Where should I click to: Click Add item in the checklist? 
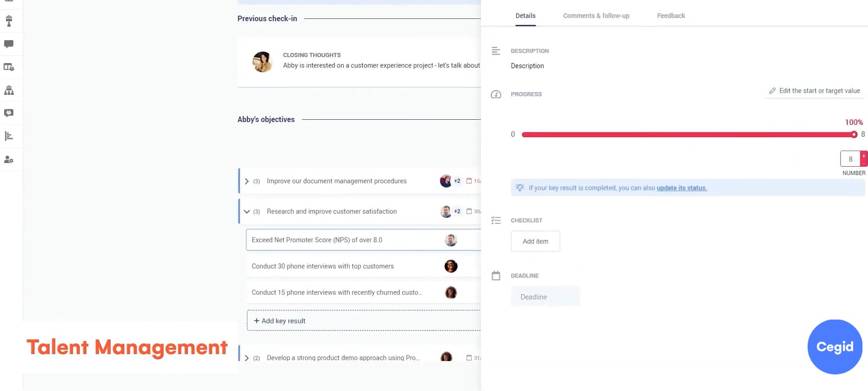[x=535, y=241]
